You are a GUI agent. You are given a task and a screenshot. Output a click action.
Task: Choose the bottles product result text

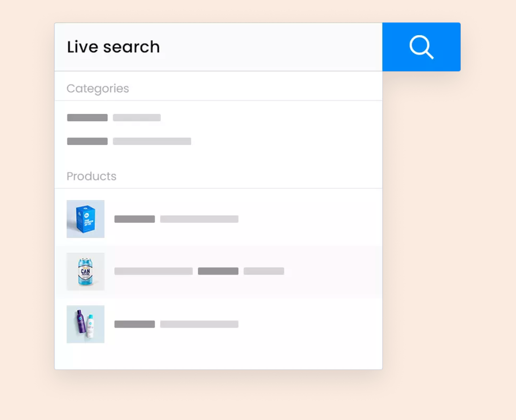pos(176,324)
